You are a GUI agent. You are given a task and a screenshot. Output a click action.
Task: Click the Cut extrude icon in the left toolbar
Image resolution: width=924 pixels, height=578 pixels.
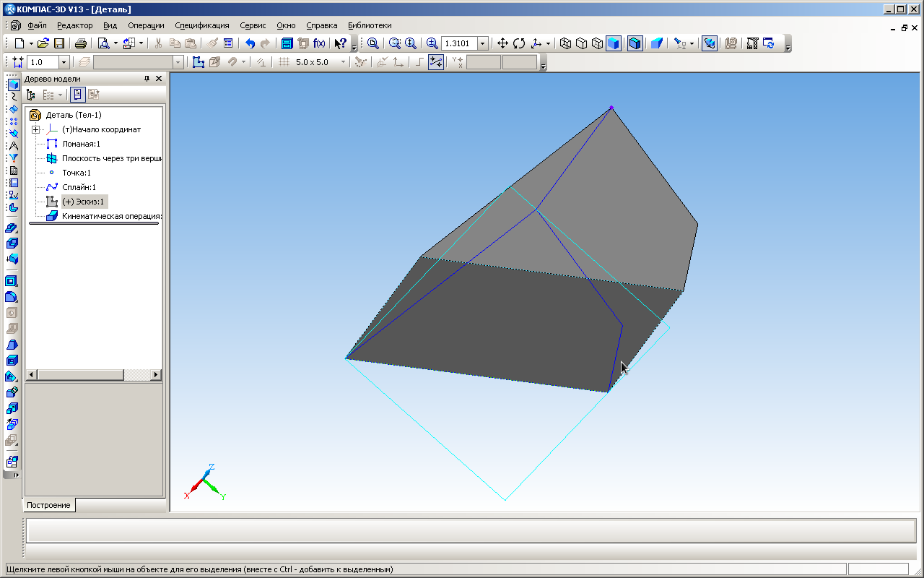pos(12,280)
